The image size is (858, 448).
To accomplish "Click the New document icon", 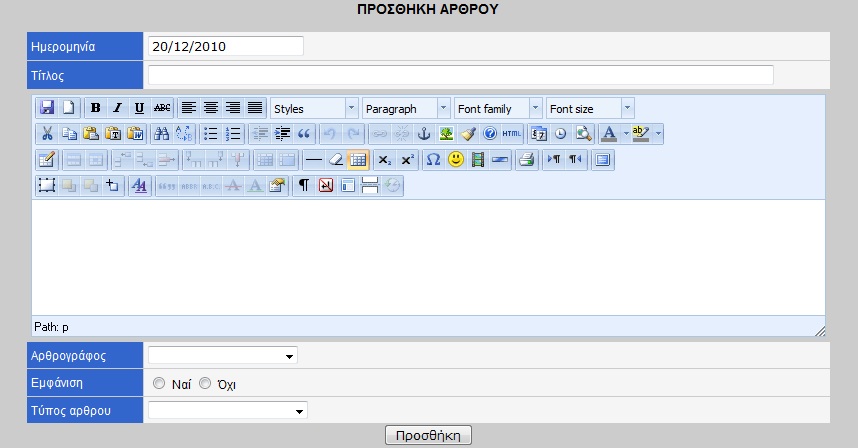I will point(69,108).
